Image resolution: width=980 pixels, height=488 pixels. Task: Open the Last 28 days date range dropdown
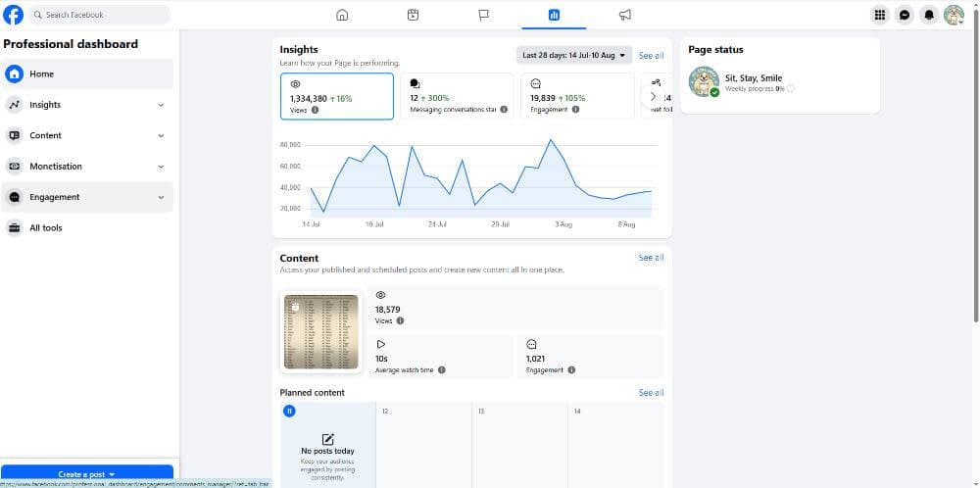click(574, 55)
